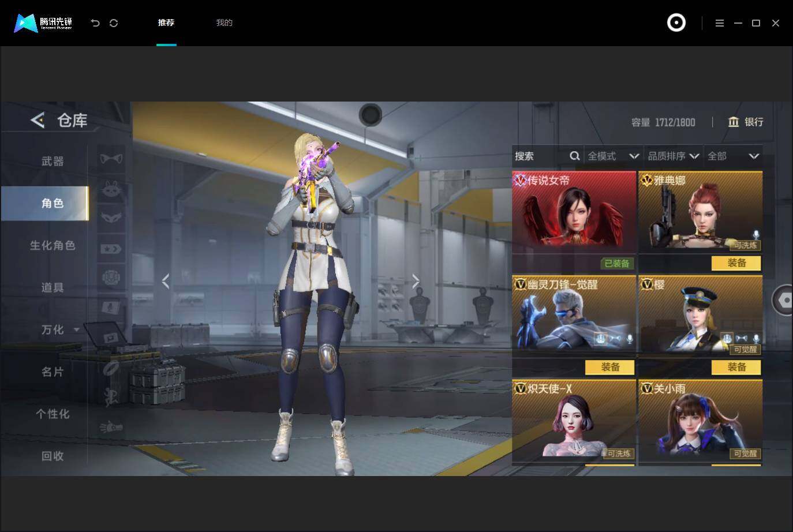The height and width of the screenshot is (532, 793).
Task: Click the hexagon side panel handle
Action: [x=784, y=300]
